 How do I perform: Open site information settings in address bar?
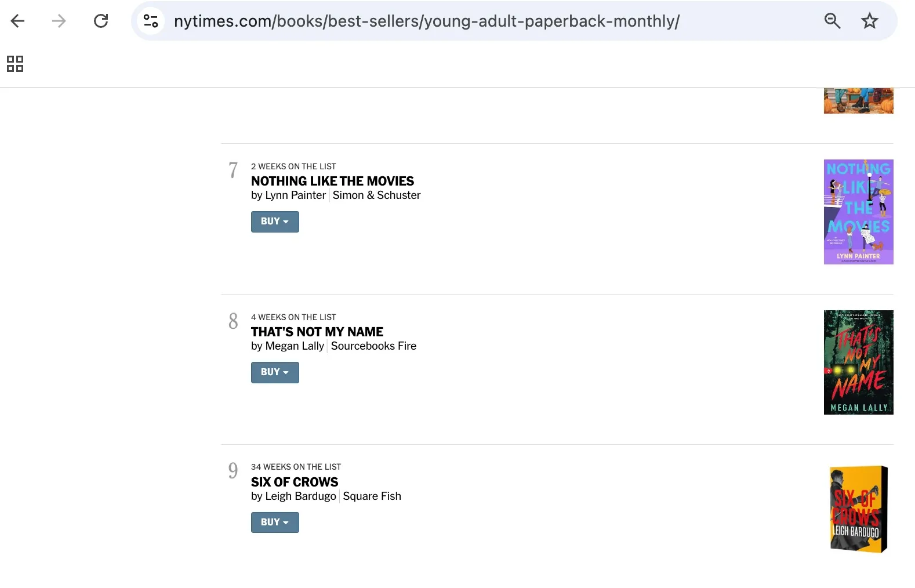pos(151,21)
